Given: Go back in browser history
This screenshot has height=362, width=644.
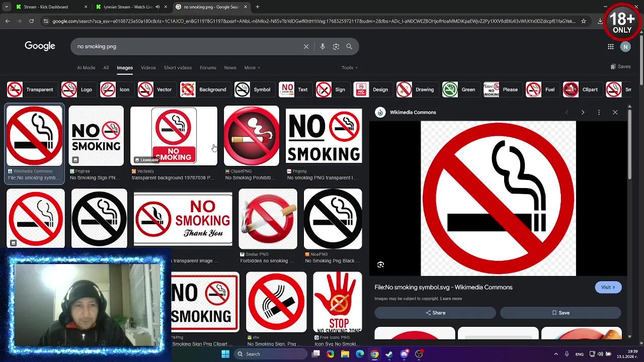Looking at the screenshot, I should click(x=7, y=21).
